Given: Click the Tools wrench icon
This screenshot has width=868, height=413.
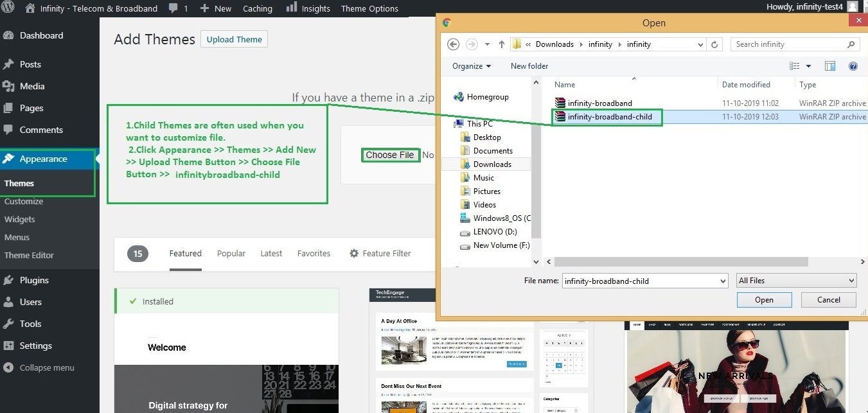Looking at the screenshot, I should pos(8,324).
